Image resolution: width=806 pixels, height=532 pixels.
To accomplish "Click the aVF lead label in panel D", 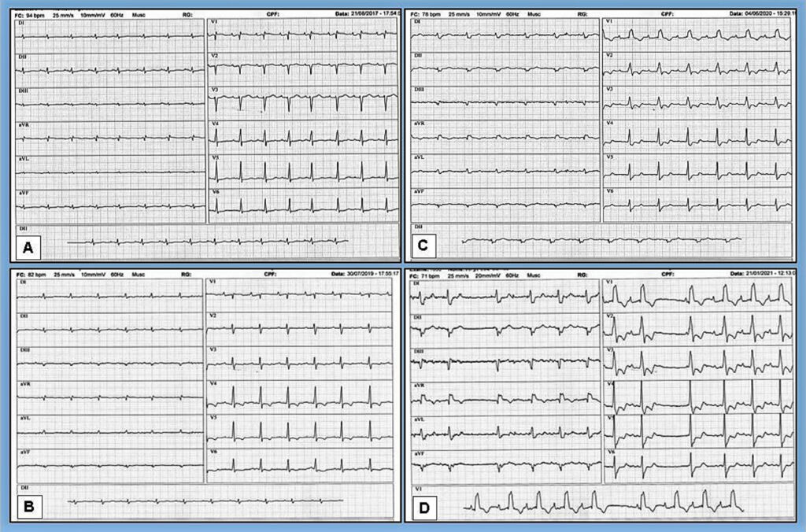I will (419, 454).
